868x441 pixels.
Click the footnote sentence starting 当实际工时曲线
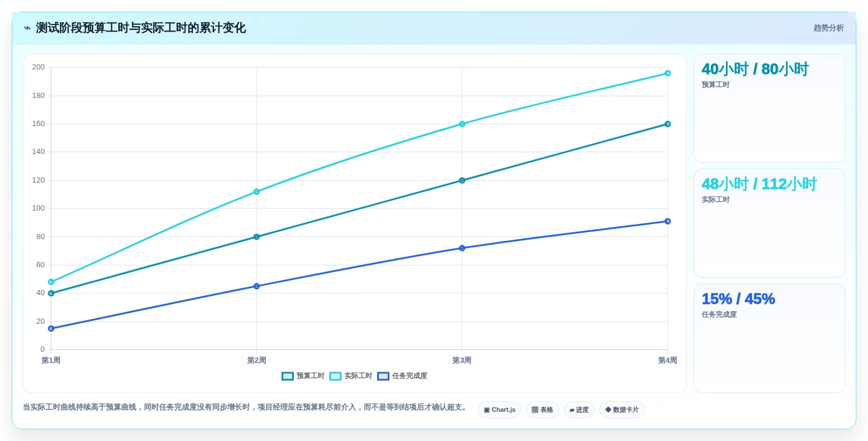click(245, 408)
